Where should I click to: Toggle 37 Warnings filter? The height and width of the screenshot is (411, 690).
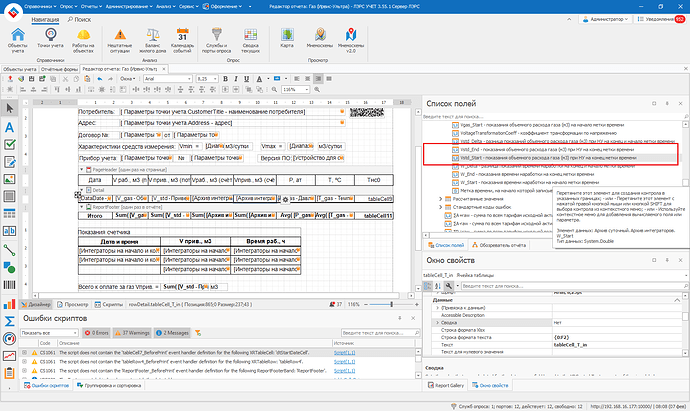point(132,333)
